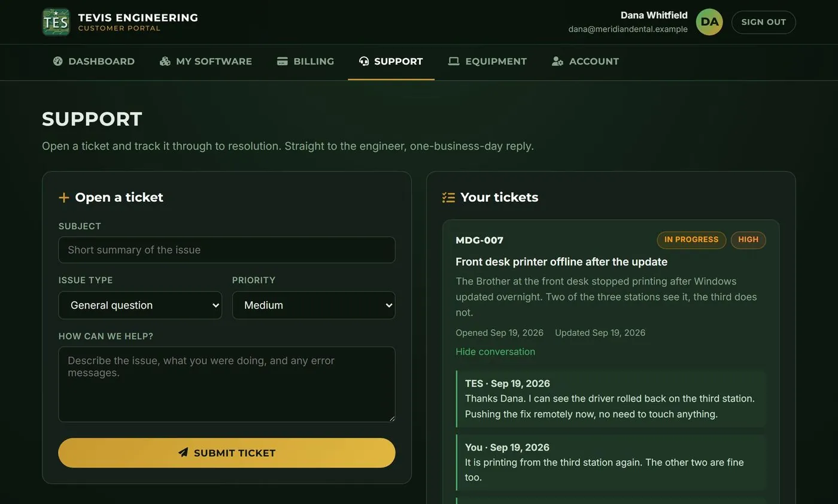This screenshot has height=504, width=838.
Task: Click the Open a ticket heading
Action: [x=119, y=198]
